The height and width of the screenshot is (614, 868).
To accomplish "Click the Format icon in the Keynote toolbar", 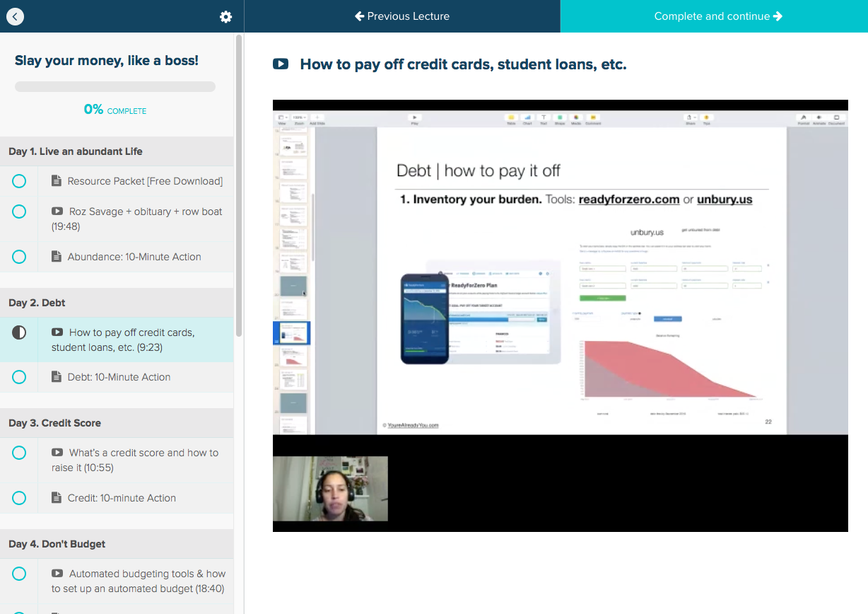I will click(x=804, y=118).
